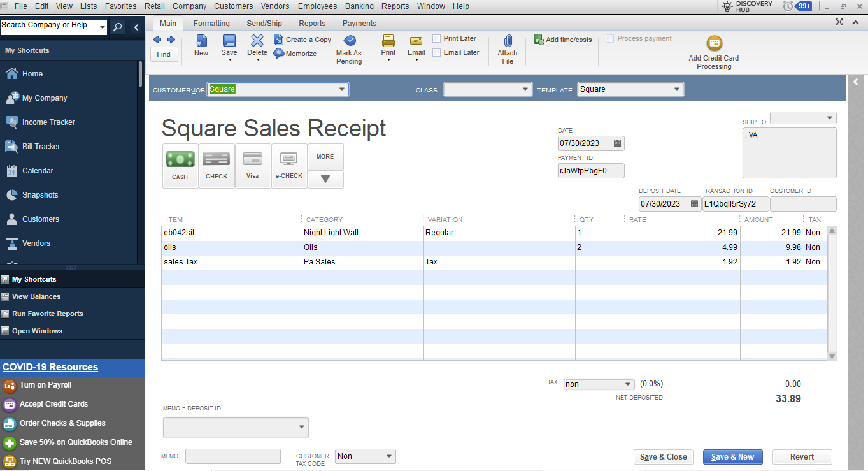The height and width of the screenshot is (471, 868).
Task: Enable the Print Later checkbox
Action: pos(437,38)
